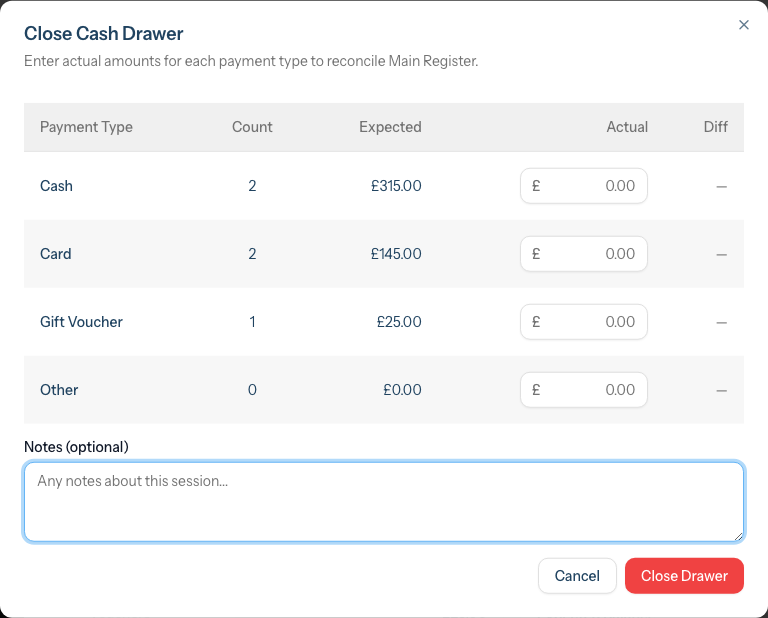Click the £25.00 expected amount
768x618 pixels.
tap(399, 322)
